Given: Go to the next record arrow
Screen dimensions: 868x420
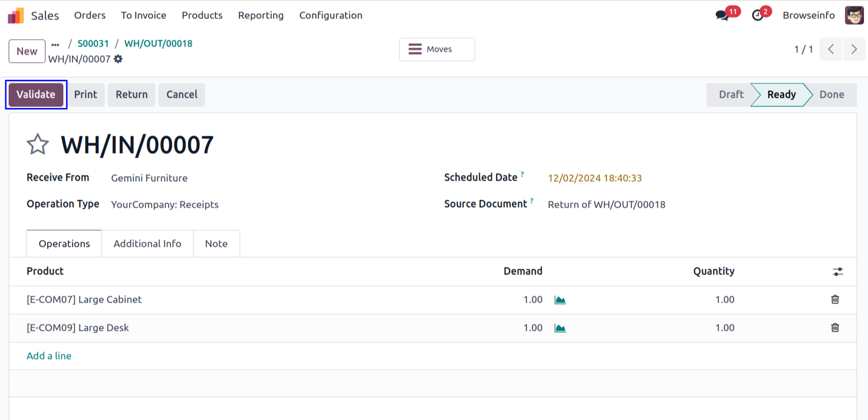Looking at the screenshot, I should point(854,49).
